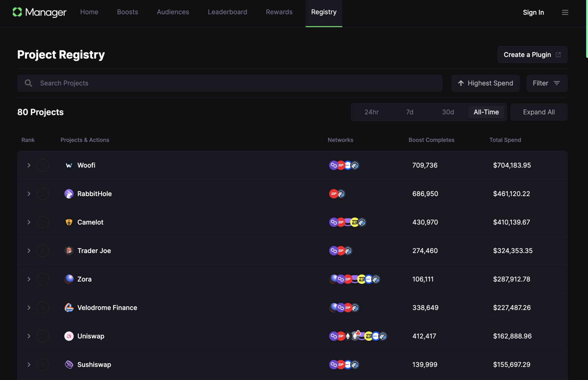Select the 24hr time range
The height and width of the screenshot is (380, 588).
pos(371,112)
